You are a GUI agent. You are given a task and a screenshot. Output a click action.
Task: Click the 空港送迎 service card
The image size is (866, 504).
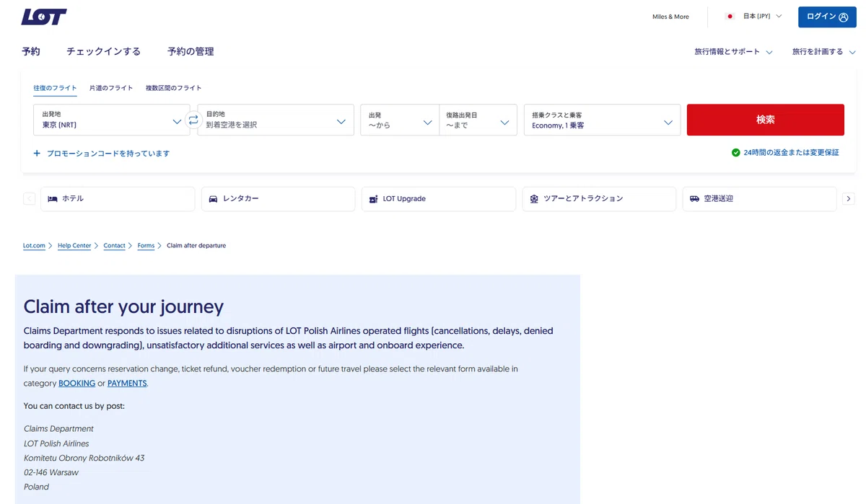(759, 199)
